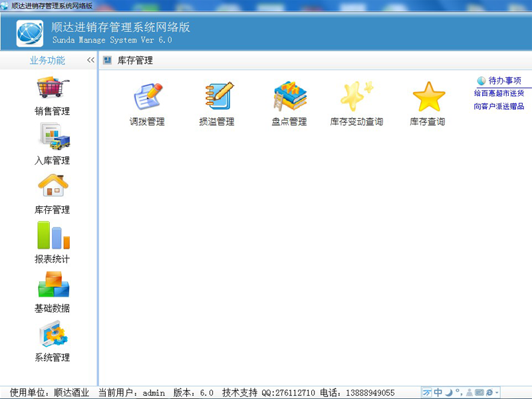This screenshot has width=532, height=399.
Task: Select 库存管理 house icon in sidebar
Action: point(53,186)
